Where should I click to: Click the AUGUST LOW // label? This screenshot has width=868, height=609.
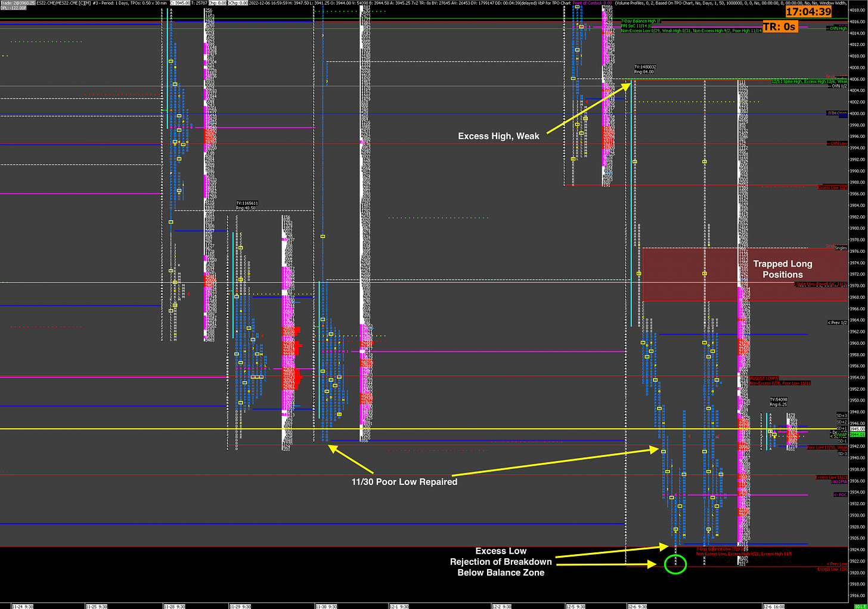(x=764, y=378)
